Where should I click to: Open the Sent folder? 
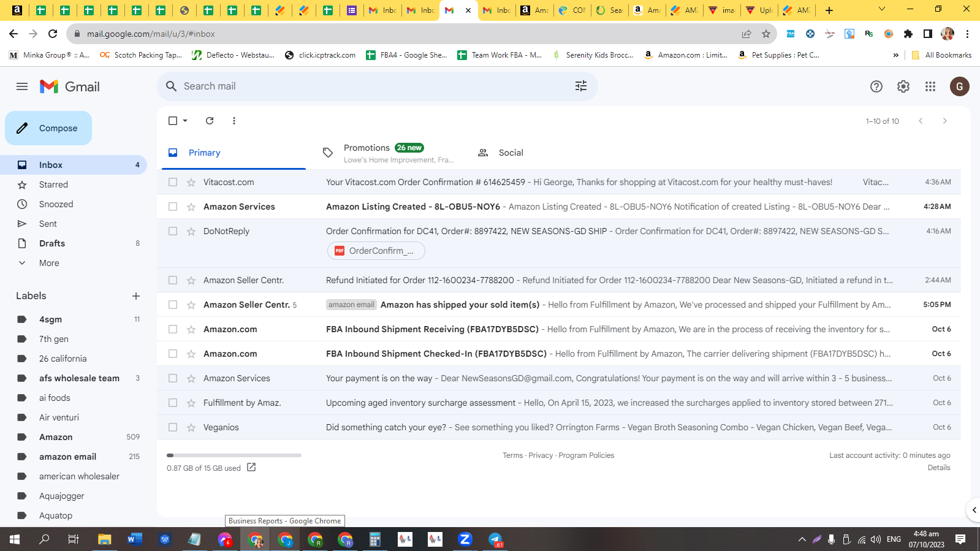click(74, 224)
